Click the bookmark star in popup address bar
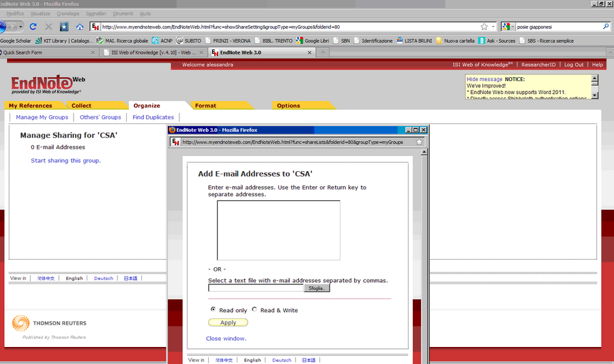The width and height of the screenshot is (614, 364). pos(419,142)
